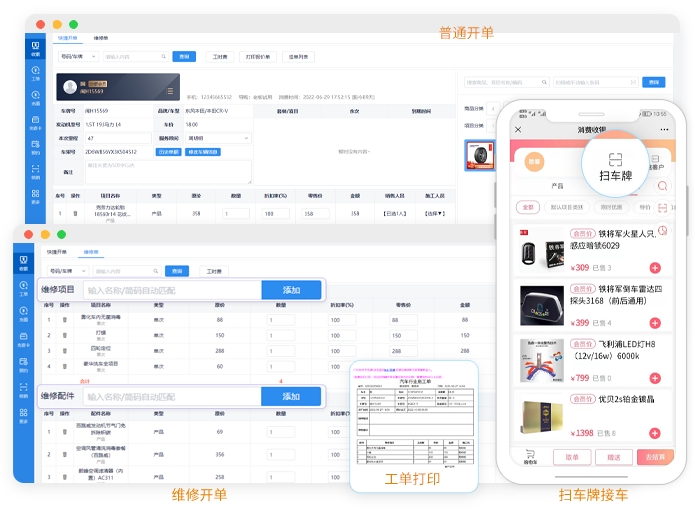Add 铁将军火星人 product with plus icon
The height and width of the screenshot is (512, 695).
655,268
